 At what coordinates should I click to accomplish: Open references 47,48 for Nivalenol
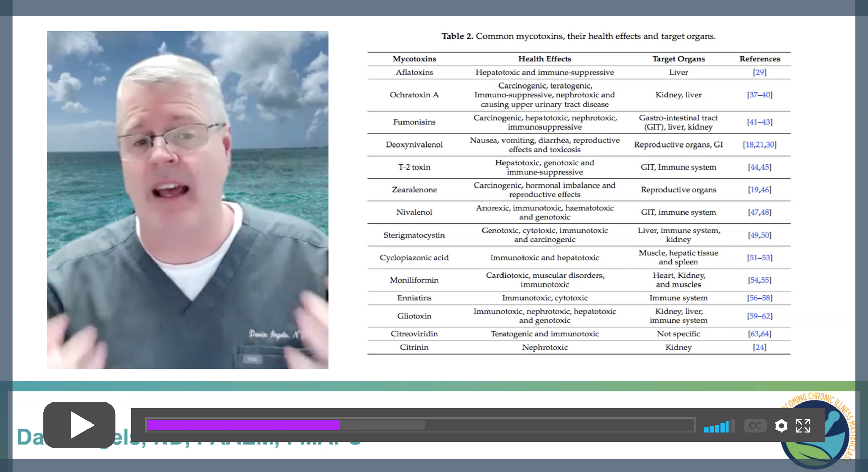759,212
